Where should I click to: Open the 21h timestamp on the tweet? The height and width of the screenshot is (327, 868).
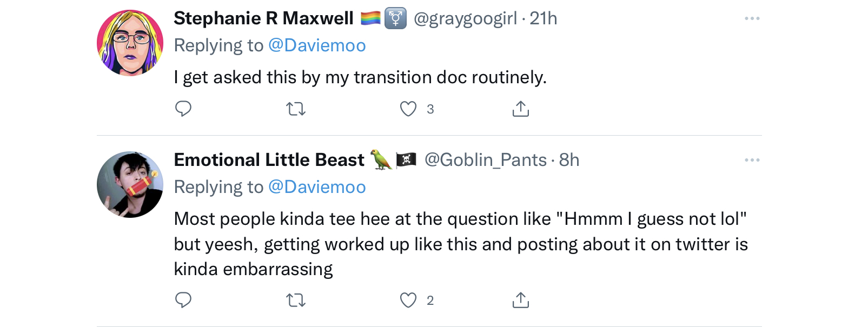544,18
